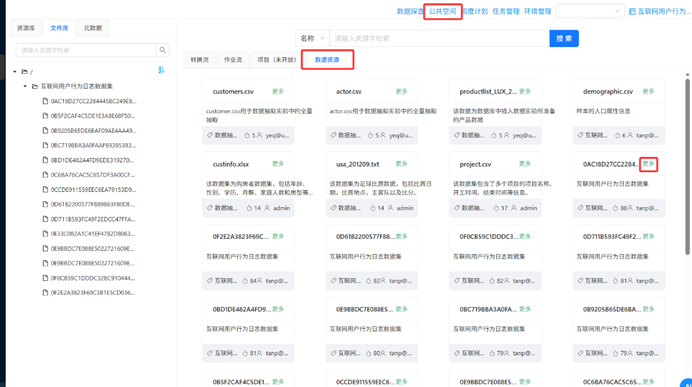The width and height of the screenshot is (692, 387).
Task: Click the root "/" folder icon
Action: pyautogui.click(x=25, y=71)
